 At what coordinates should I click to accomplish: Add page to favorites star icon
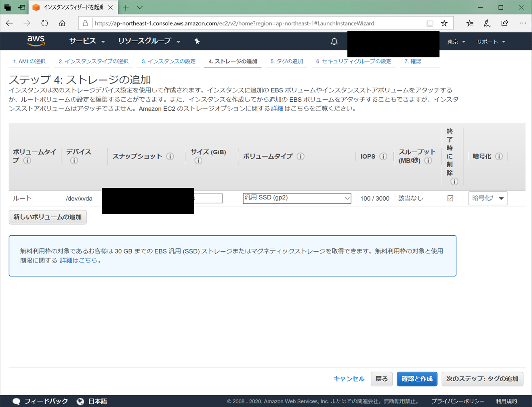pyautogui.click(x=444, y=23)
